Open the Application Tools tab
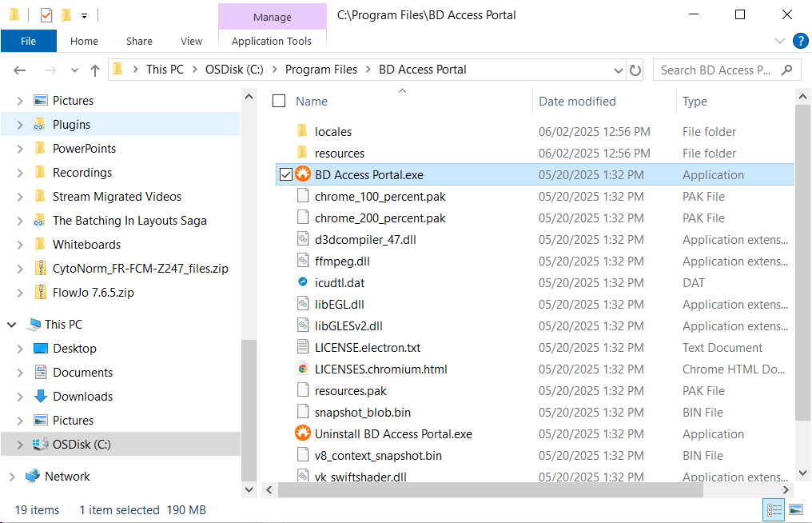This screenshot has height=523, width=812. (x=272, y=41)
